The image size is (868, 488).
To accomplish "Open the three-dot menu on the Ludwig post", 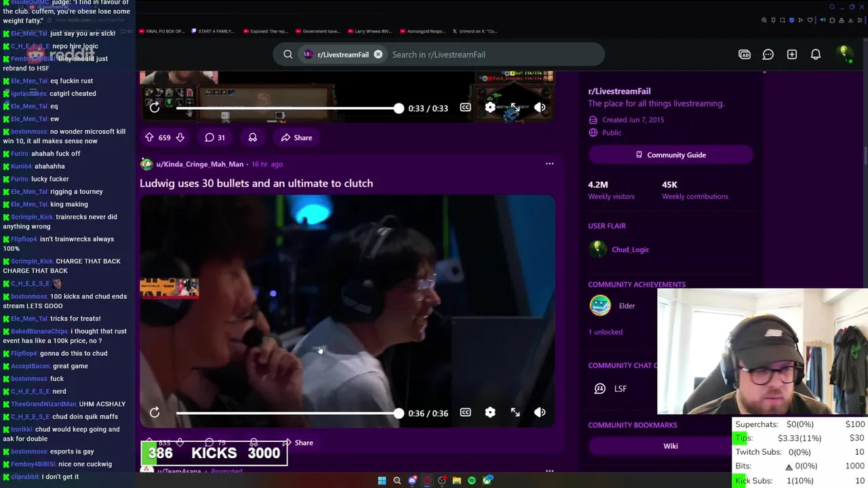I will point(549,164).
